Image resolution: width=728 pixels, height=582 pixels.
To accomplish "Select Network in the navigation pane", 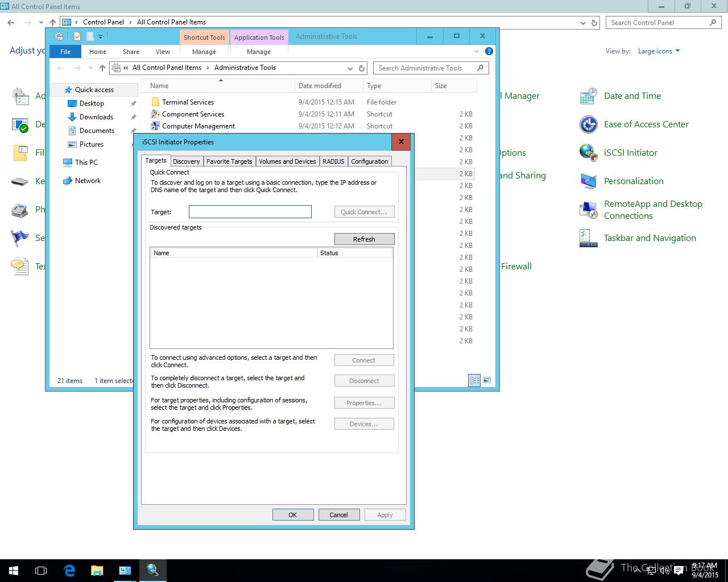I will pos(88,181).
